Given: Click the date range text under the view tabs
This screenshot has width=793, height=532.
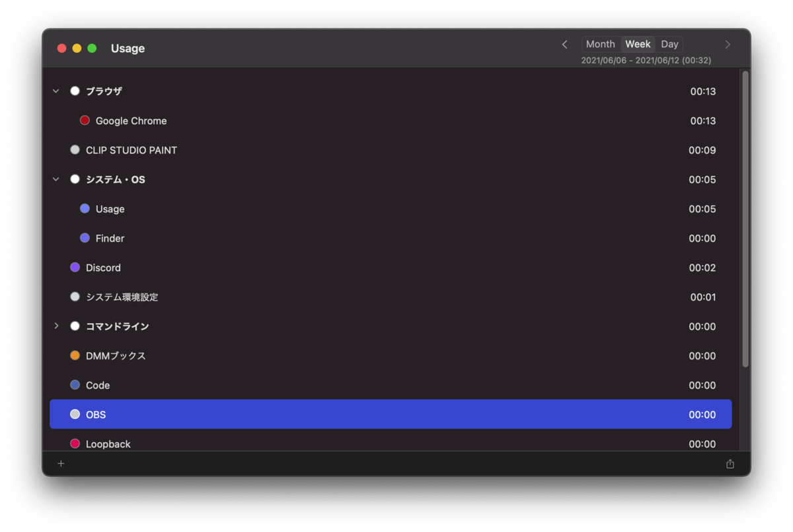Looking at the screenshot, I should pyautogui.click(x=646, y=60).
